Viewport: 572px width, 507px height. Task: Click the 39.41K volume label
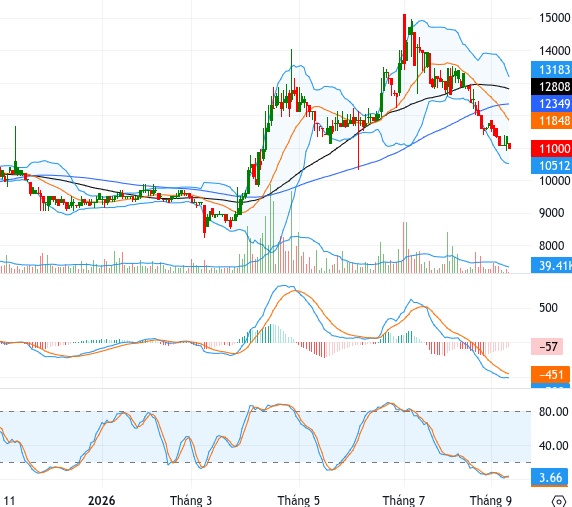coord(552,265)
